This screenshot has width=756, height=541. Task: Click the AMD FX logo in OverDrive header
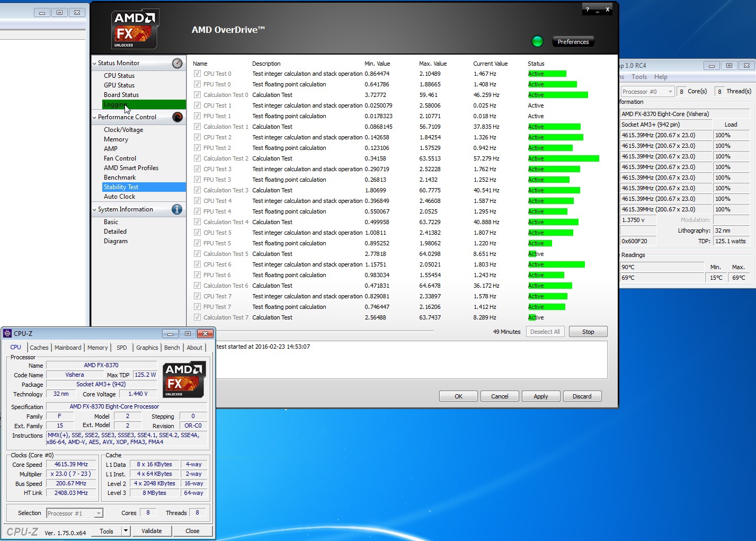(135, 30)
